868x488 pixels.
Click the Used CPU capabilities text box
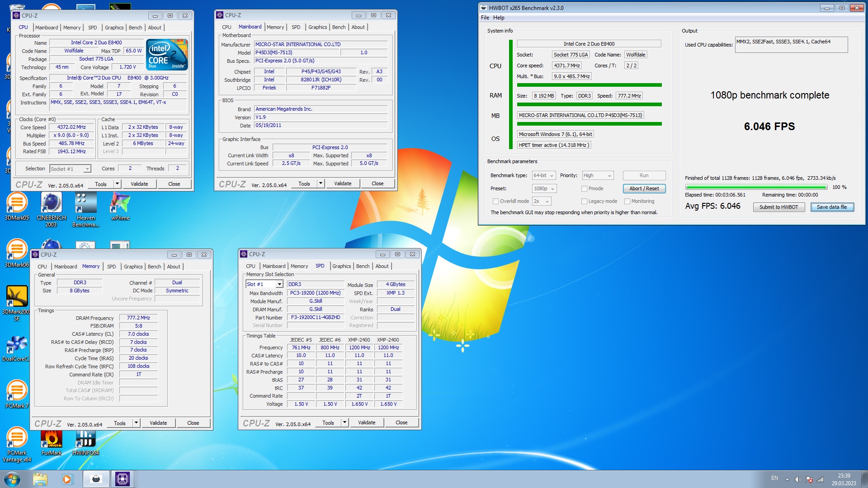pyautogui.click(x=791, y=45)
